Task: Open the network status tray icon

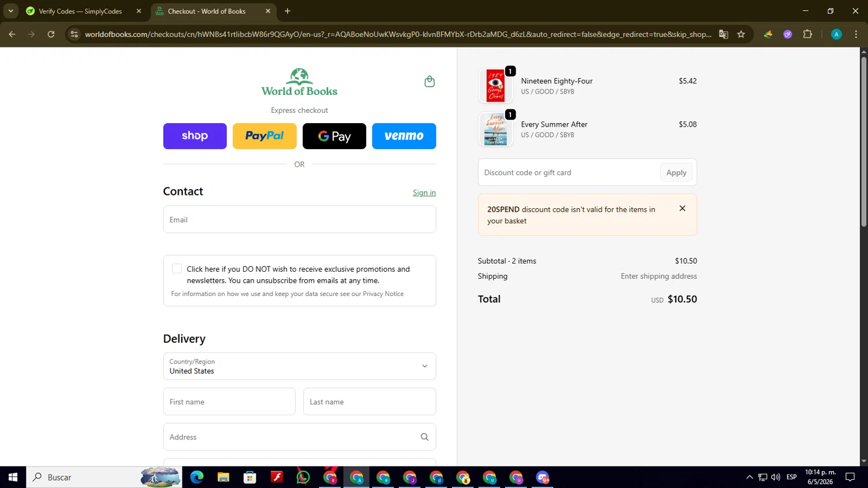Action: point(763,477)
